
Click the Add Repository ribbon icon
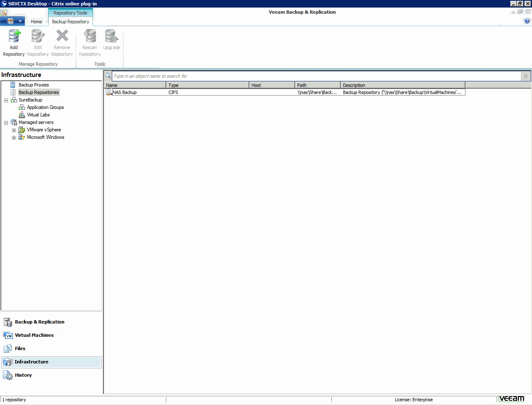14,36
